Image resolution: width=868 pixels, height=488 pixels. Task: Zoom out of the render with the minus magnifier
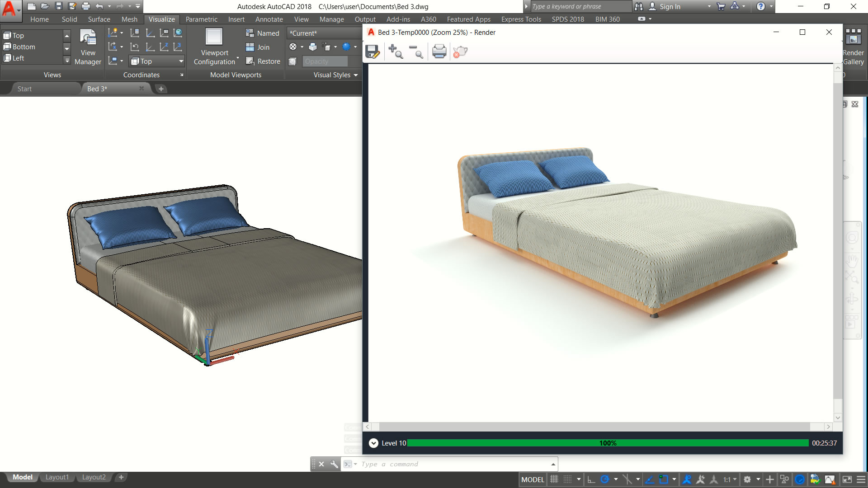coord(416,52)
